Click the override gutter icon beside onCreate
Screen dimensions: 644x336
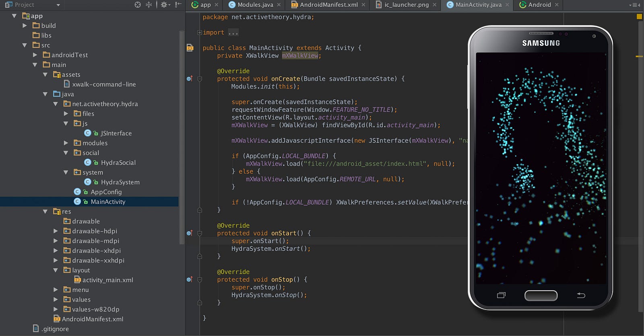click(190, 79)
